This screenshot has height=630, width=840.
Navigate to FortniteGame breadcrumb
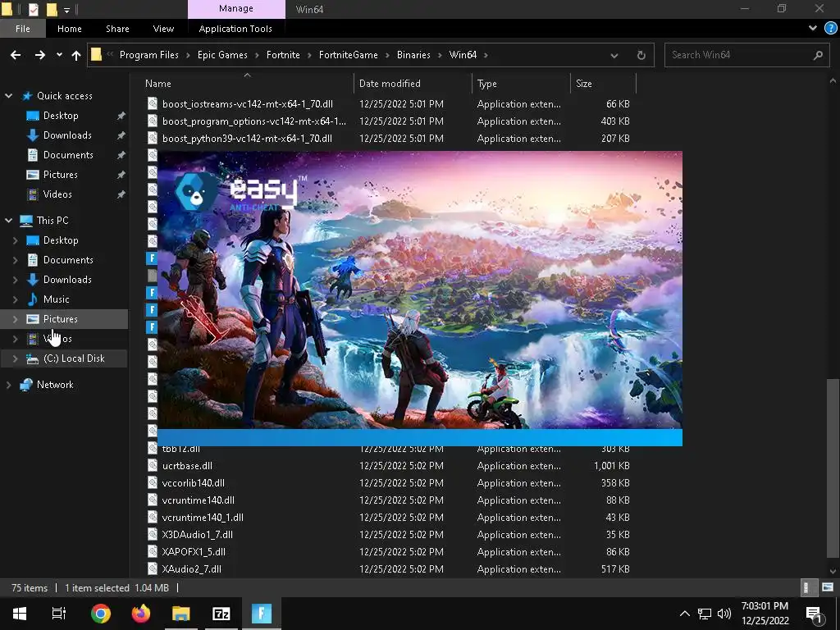[x=348, y=55]
